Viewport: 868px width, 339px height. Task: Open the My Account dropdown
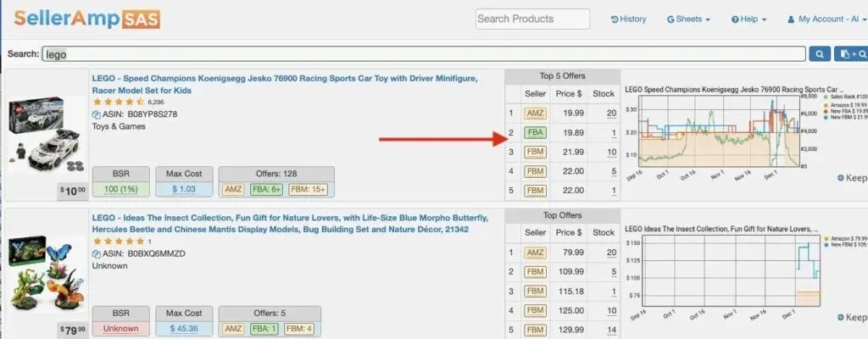coord(827,19)
